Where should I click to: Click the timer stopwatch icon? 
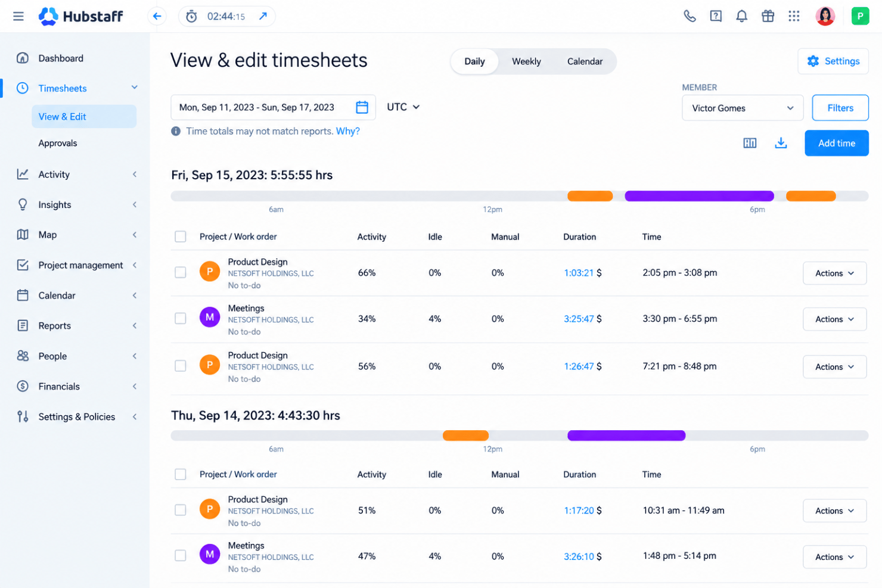click(191, 17)
